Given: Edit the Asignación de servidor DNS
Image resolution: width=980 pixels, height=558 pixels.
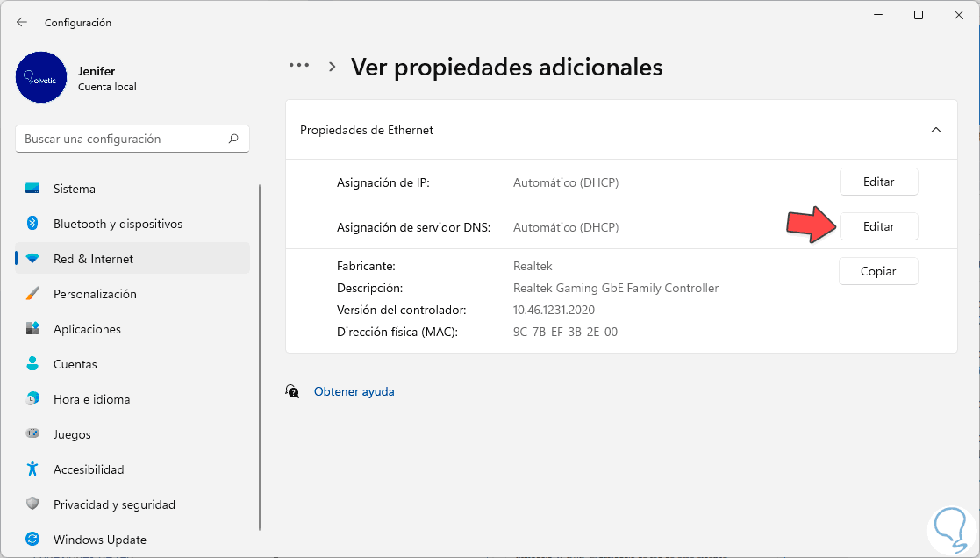Looking at the screenshot, I should pyautogui.click(x=878, y=226).
